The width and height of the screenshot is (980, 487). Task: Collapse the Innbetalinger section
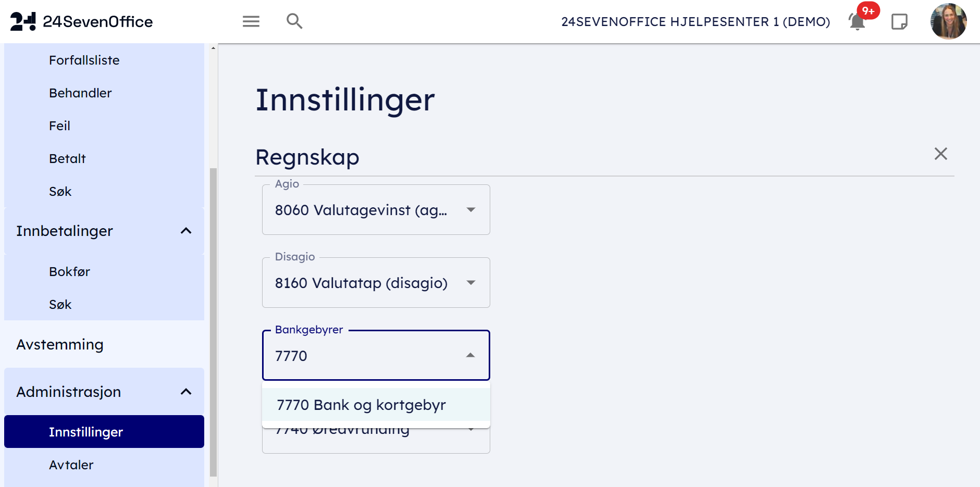pyautogui.click(x=186, y=231)
